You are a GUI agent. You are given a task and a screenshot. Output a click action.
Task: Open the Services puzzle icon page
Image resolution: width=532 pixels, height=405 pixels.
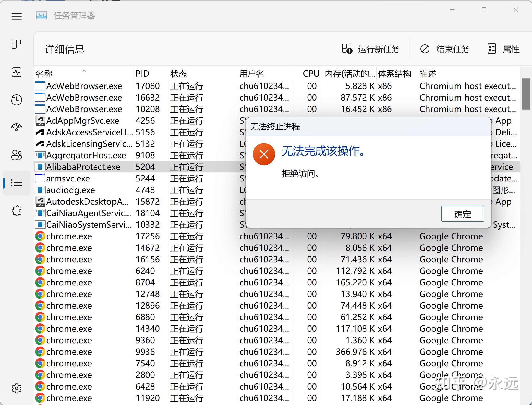point(16,211)
